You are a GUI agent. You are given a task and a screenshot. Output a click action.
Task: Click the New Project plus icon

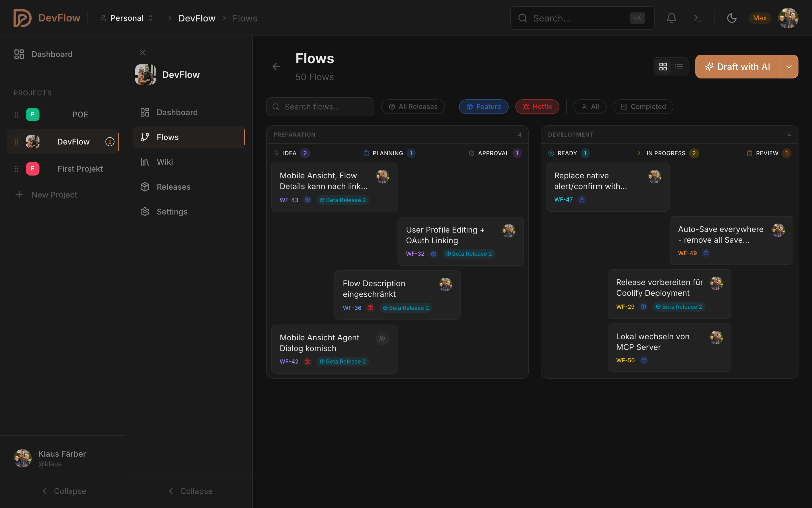(x=19, y=195)
